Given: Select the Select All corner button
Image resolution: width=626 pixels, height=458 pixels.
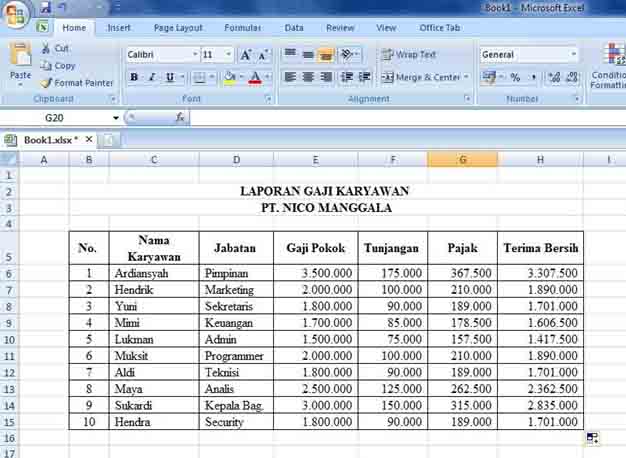Looking at the screenshot, I should point(9,159).
